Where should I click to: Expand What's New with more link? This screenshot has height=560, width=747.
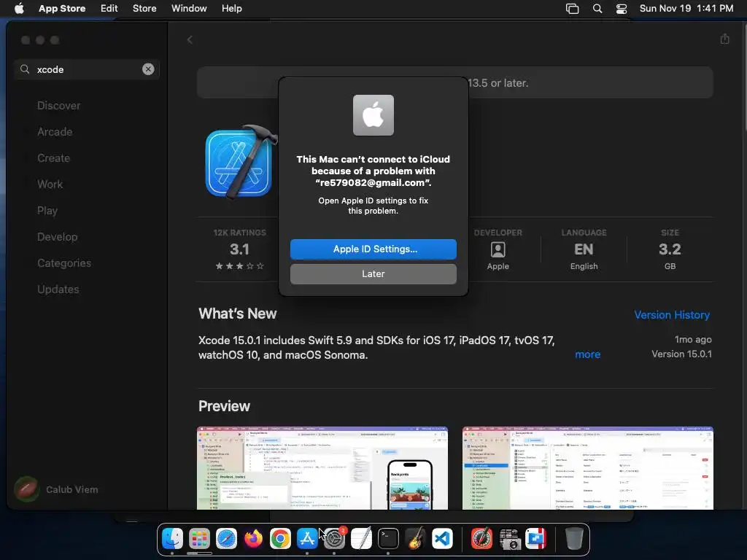587,354
